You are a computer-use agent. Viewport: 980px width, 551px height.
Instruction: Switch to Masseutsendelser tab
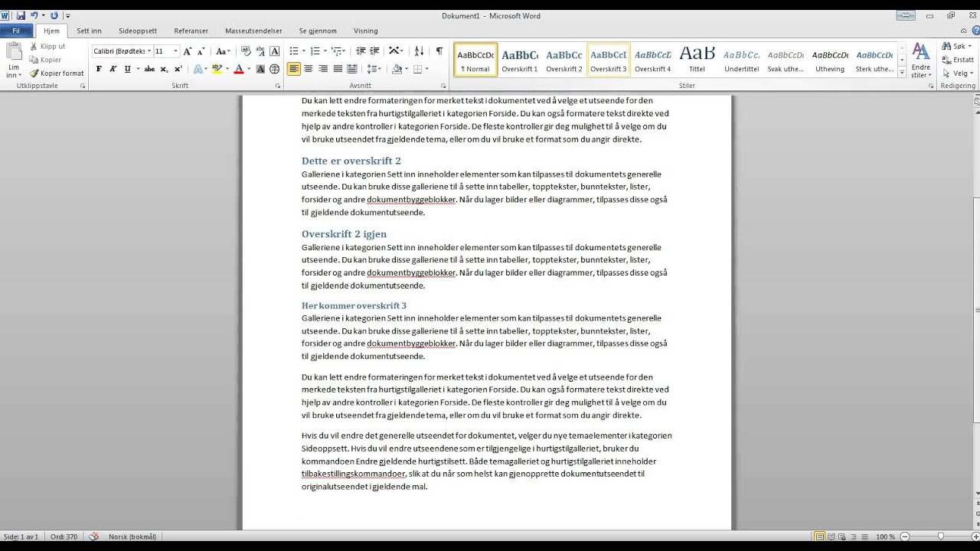click(253, 31)
